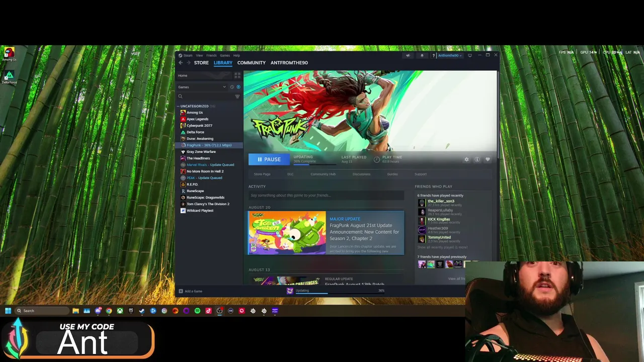Open the August 21st major update card
The image size is (644, 362).
click(x=326, y=233)
